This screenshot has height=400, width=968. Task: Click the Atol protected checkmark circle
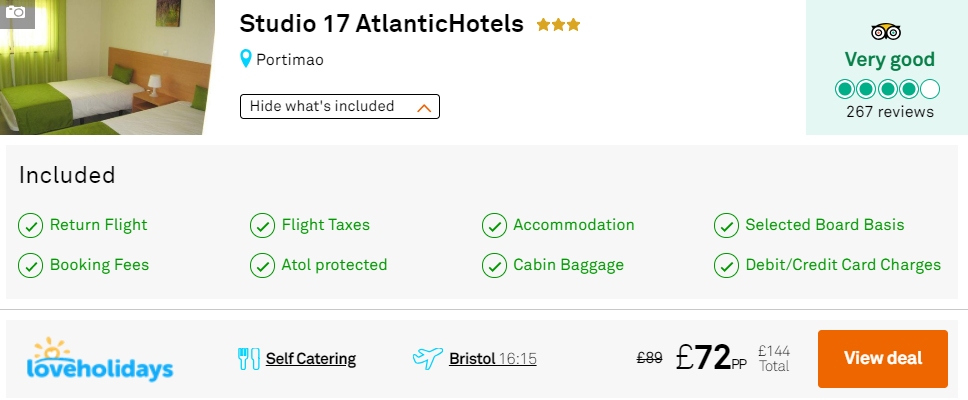[262, 265]
